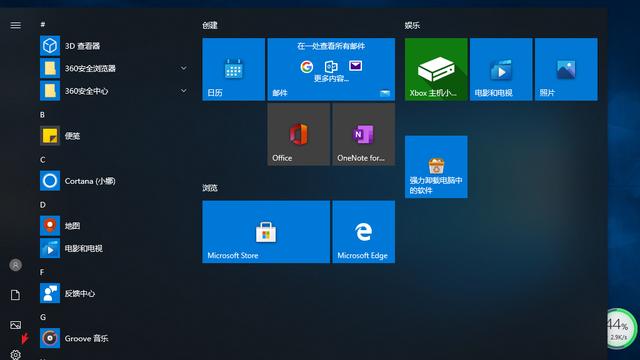This screenshot has width=640, height=360.
Task: Open the OneNote tile
Action: [364, 134]
